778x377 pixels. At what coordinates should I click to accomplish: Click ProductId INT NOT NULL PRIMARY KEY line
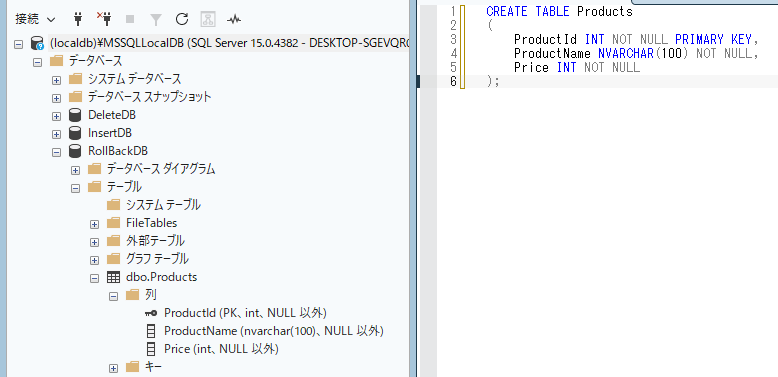[x=636, y=39]
